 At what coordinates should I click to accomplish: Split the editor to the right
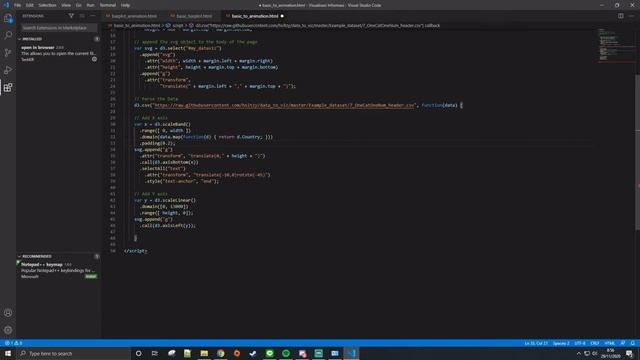(x=620, y=16)
